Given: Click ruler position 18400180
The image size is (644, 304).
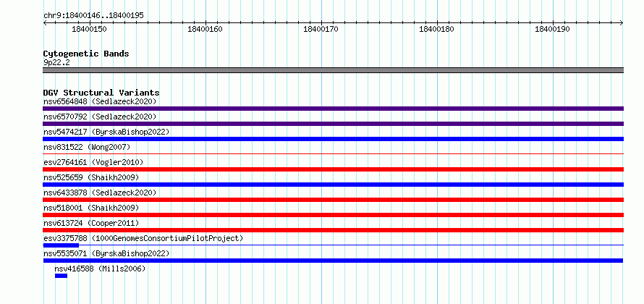Looking at the screenshot, I should [x=436, y=29].
